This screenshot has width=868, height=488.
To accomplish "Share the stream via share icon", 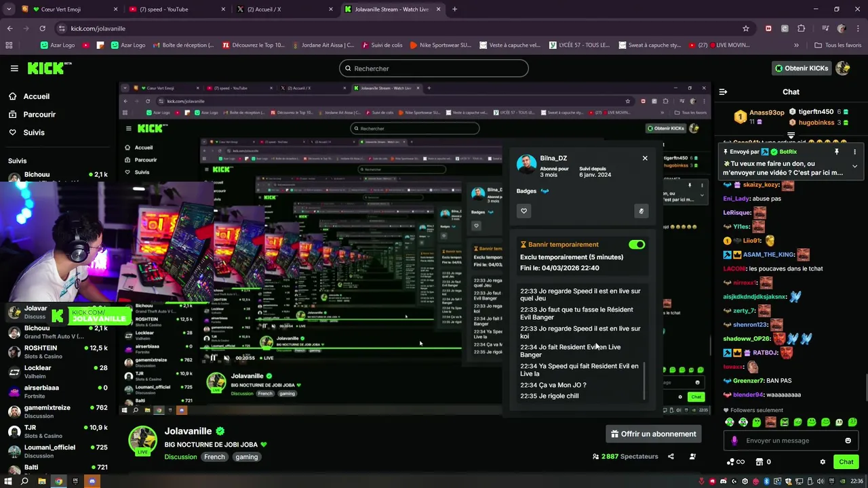I will [671, 457].
